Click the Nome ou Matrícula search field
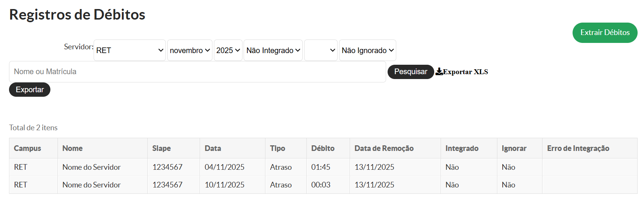 click(197, 72)
